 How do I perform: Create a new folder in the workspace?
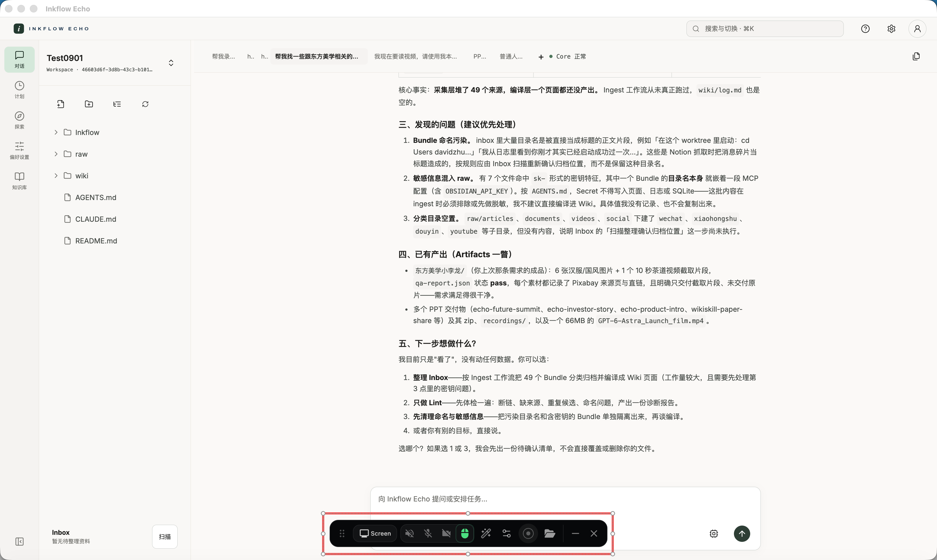click(89, 104)
